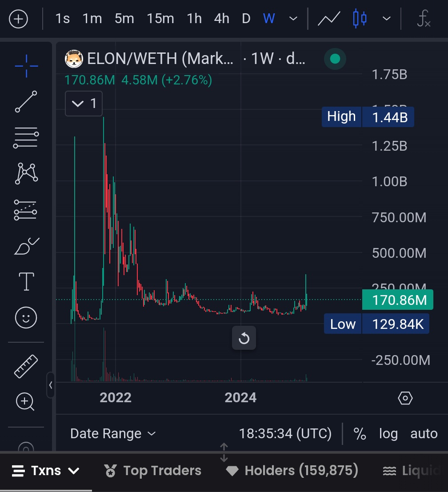Viewport: 448px width, 492px height.
Task: Open the Txns tab dropdown
Action: point(46,471)
